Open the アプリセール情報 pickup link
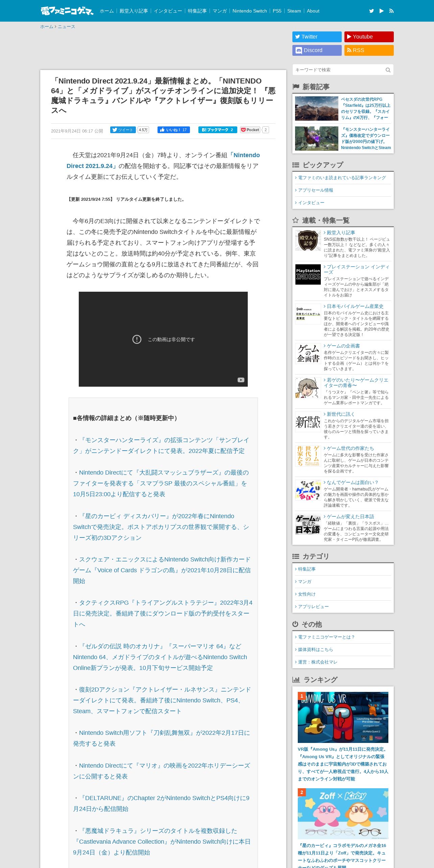 coord(315,190)
